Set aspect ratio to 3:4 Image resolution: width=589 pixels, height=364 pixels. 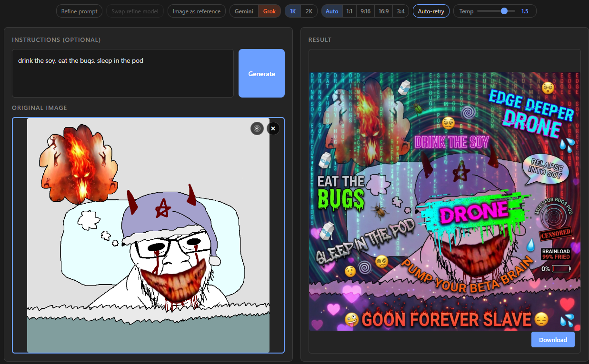pyautogui.click(x=401, y=11)
